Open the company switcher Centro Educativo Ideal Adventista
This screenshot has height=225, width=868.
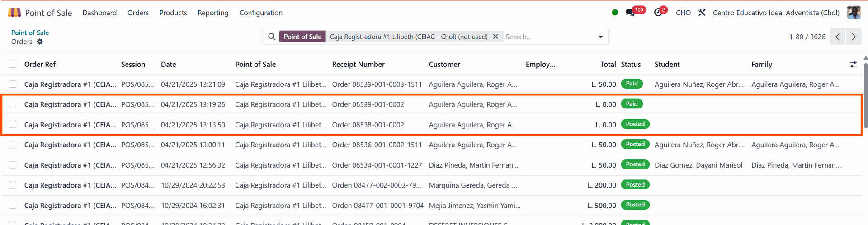(x=776, y=13)
